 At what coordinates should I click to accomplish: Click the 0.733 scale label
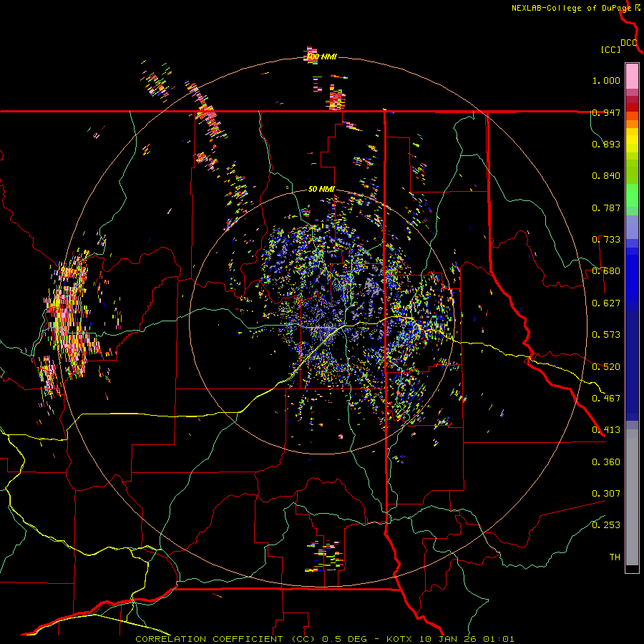tap(606, 240)
